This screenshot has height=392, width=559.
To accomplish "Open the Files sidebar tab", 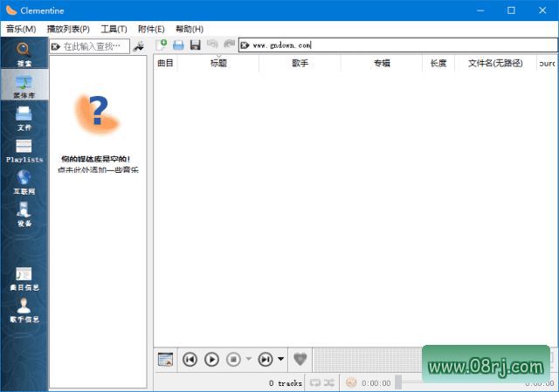I will (24, 118).
